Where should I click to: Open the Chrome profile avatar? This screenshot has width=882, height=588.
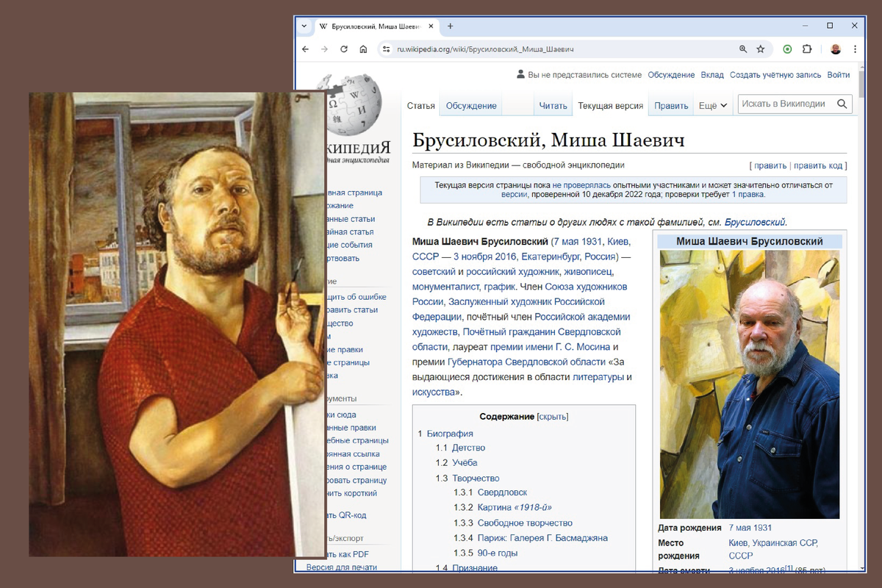coord(836,49)
